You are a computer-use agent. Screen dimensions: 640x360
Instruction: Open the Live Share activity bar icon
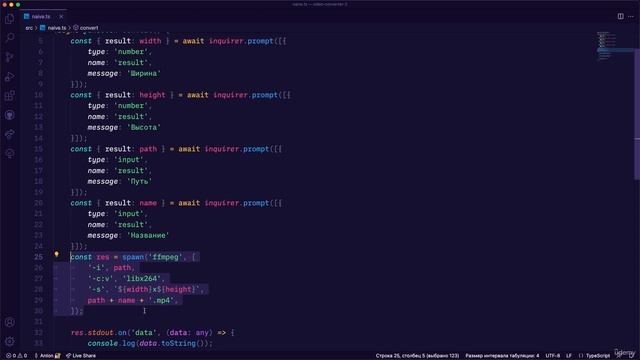click(x=9, y=134)
